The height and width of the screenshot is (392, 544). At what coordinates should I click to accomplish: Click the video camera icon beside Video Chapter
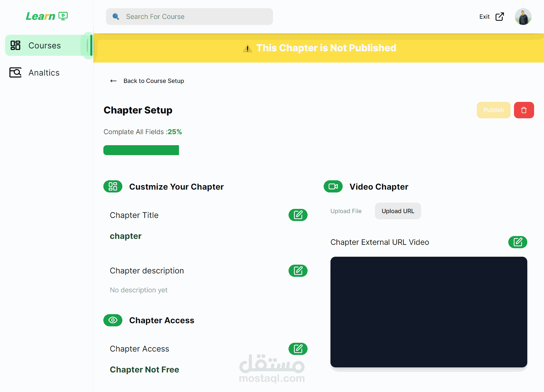click(333, 187)
